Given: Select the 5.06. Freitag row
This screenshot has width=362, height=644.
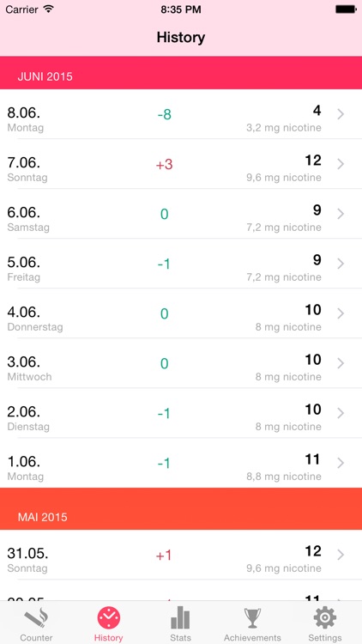Looking at the screenshot, I should [181, 264].
